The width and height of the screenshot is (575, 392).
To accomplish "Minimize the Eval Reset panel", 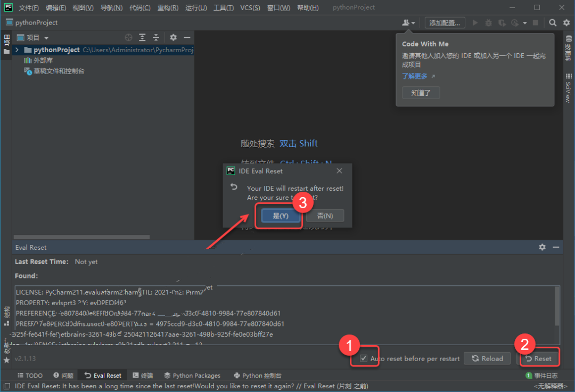I will (556, 247).
